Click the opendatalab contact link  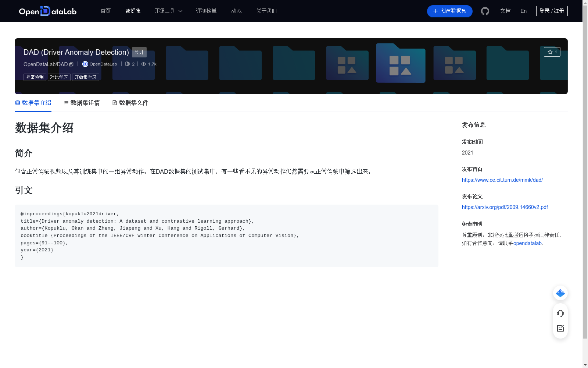pos(527,243)
